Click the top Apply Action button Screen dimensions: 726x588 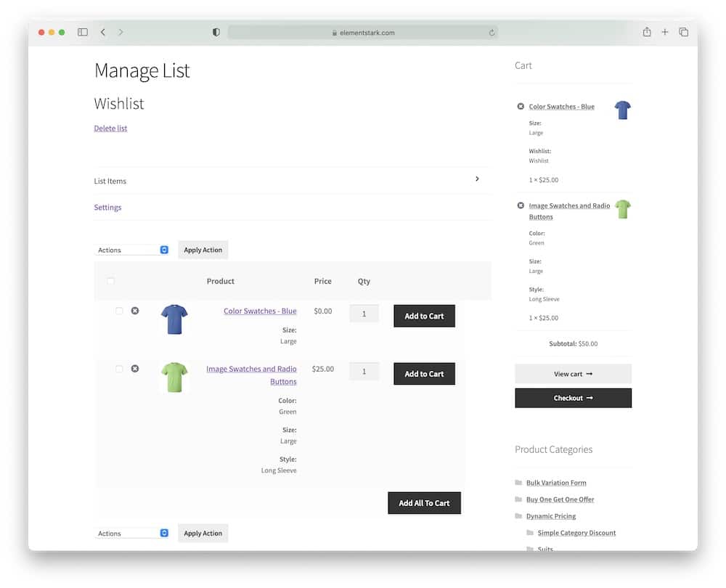[203, 250]
